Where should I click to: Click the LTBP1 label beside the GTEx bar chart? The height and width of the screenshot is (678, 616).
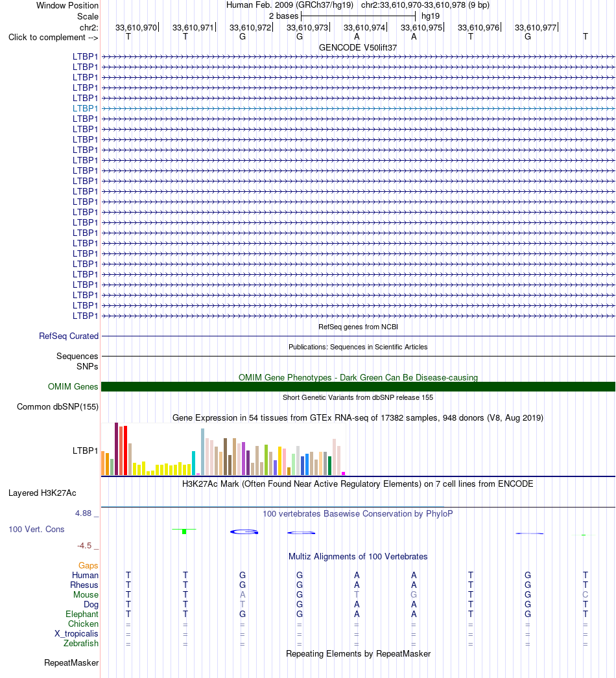(85, 450)
